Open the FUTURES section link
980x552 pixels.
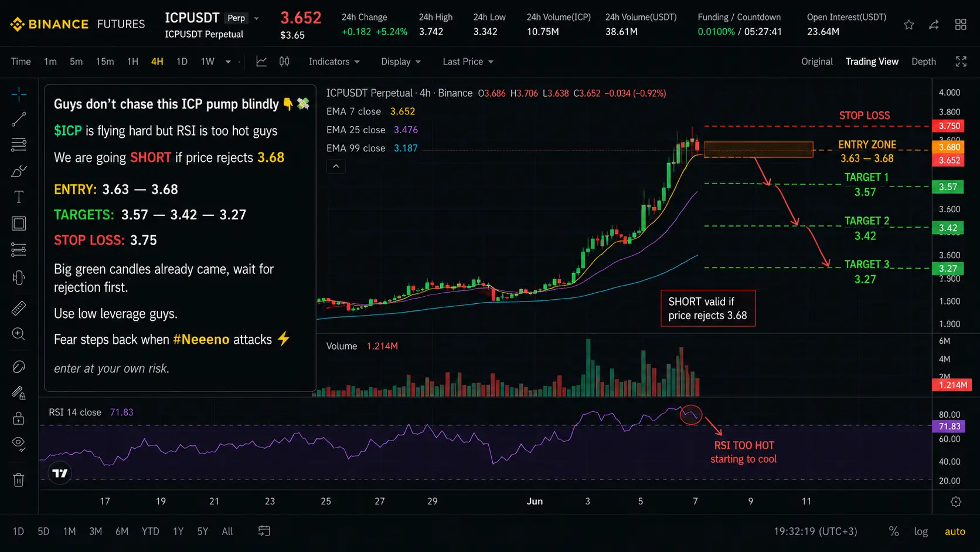121,24
